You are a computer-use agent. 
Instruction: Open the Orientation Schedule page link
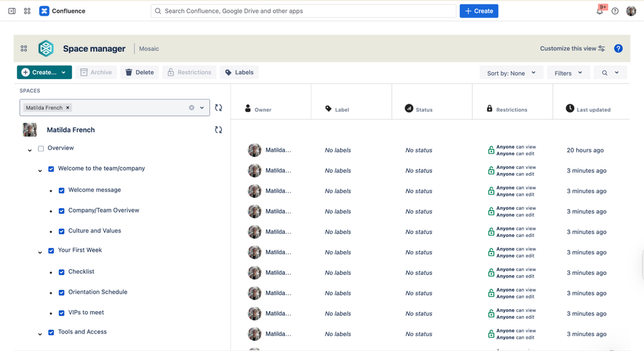click(98, 292)
